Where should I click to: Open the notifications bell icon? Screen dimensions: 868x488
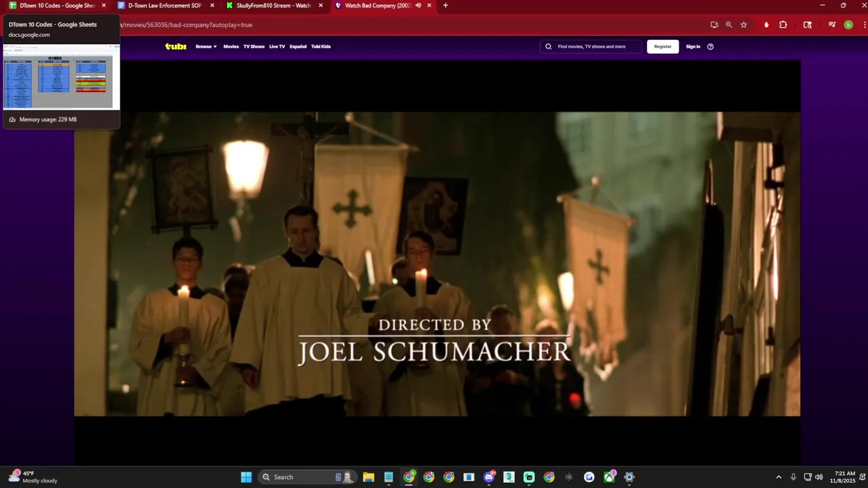tap(863, 477)
